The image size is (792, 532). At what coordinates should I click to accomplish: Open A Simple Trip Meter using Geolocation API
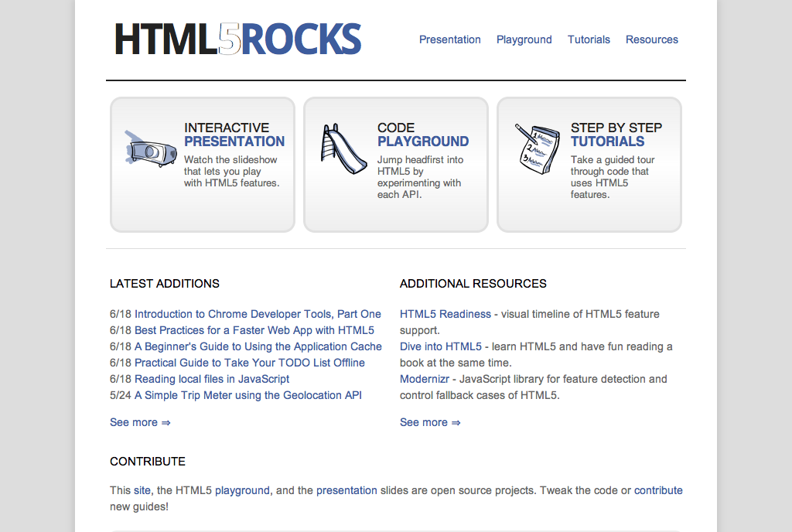248,395
